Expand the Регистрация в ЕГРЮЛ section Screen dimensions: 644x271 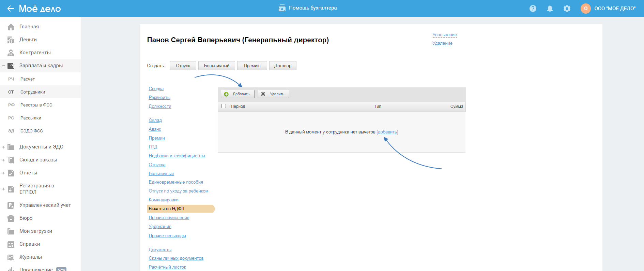(x=4, y=189)
